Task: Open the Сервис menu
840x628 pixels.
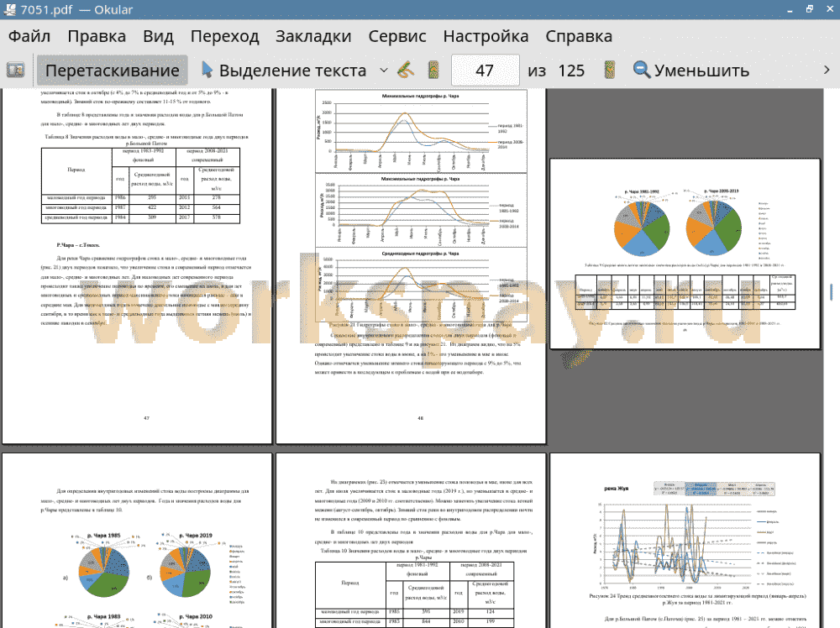Action: point(397,36)
